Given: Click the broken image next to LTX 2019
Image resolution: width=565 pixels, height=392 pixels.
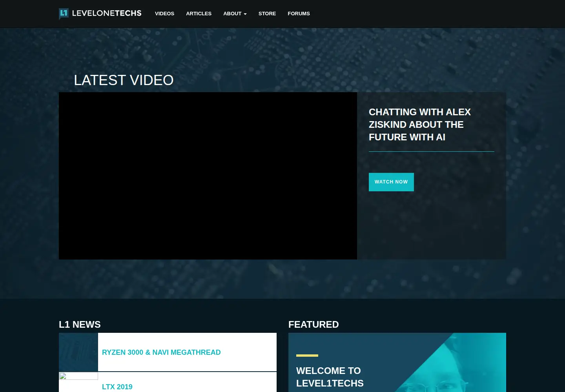Looking at the screenshot, I should (78, 376).
